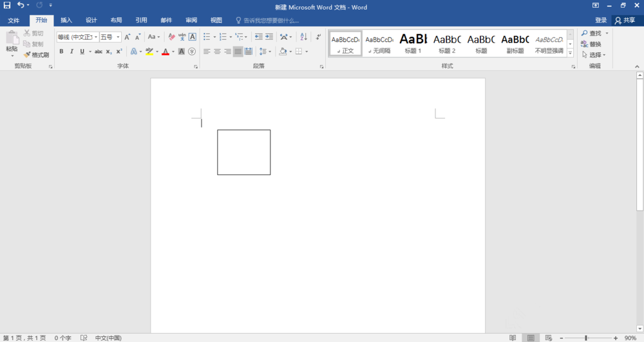The width and height of the screenshot is (644, 342).
Task: Switch to the 视图 (View) tab
Action: click(x=216, y=20)
